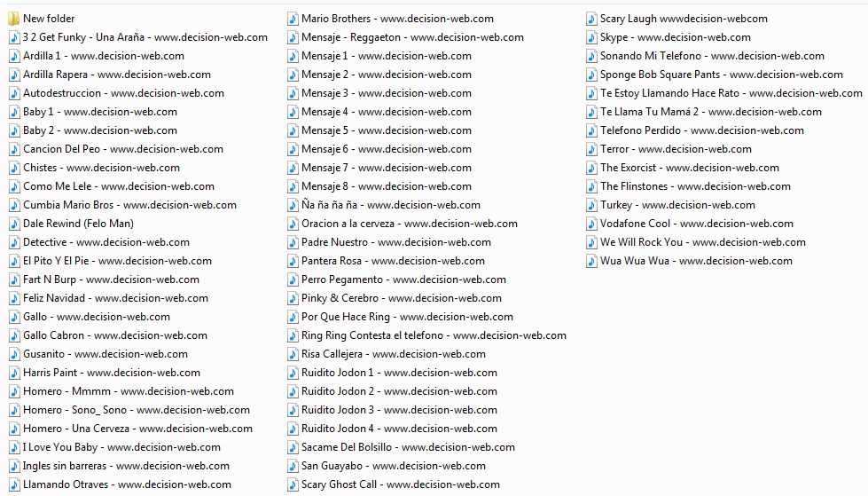
Task: Select file 3 2 Get Funky - Una Araña
Action: pyautogui.click(x=145, y=37)
